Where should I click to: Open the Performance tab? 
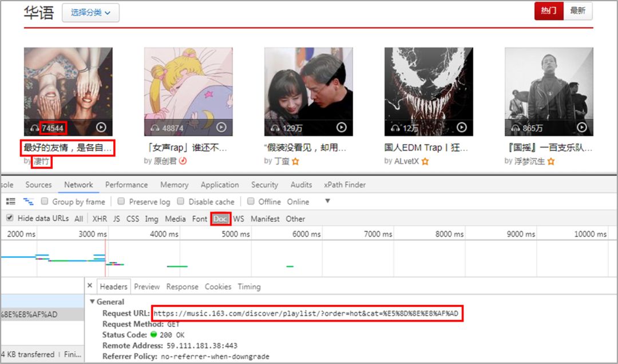tap(126, 184)
